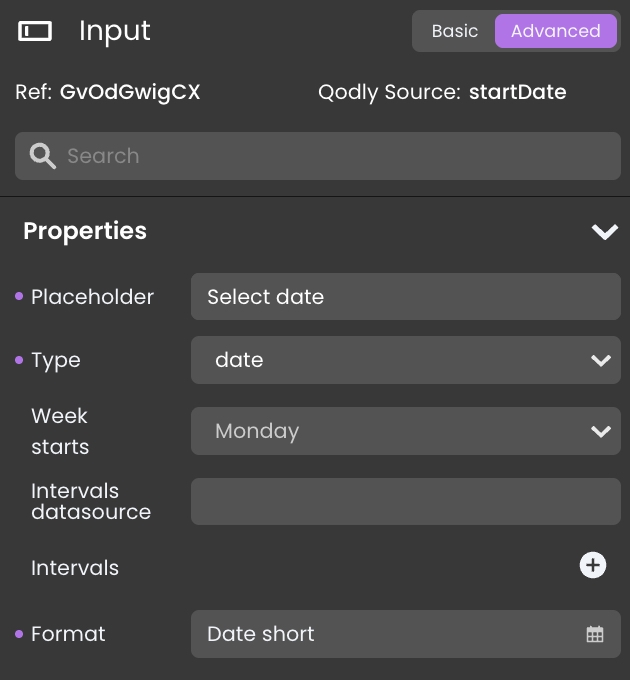This screenshot has height=680, width=630.
Task: Open the Type dropdown
Action: click(405, 360)
